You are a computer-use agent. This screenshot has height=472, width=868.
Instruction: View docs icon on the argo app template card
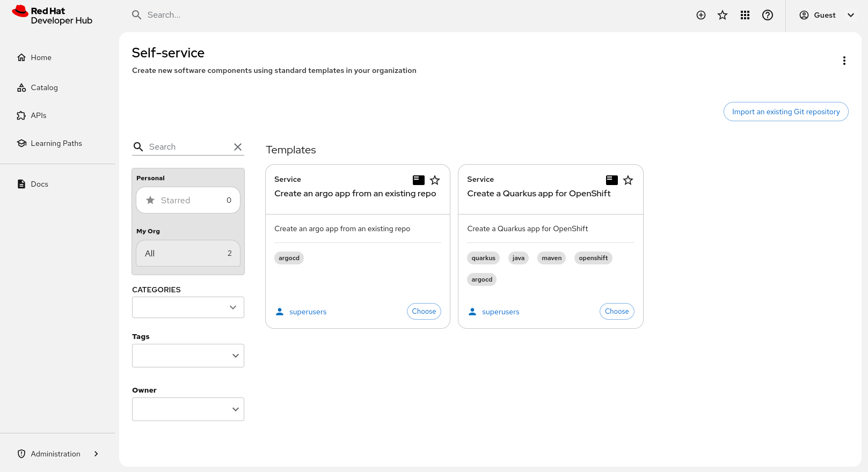click(x=418, y=180)
